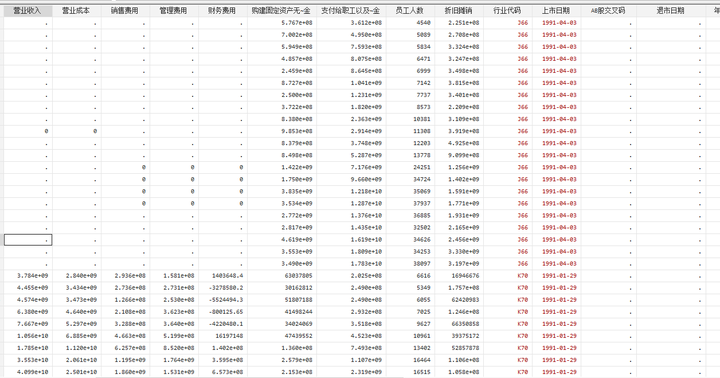Click revenue cell 4.455e+09

point(28,288)
